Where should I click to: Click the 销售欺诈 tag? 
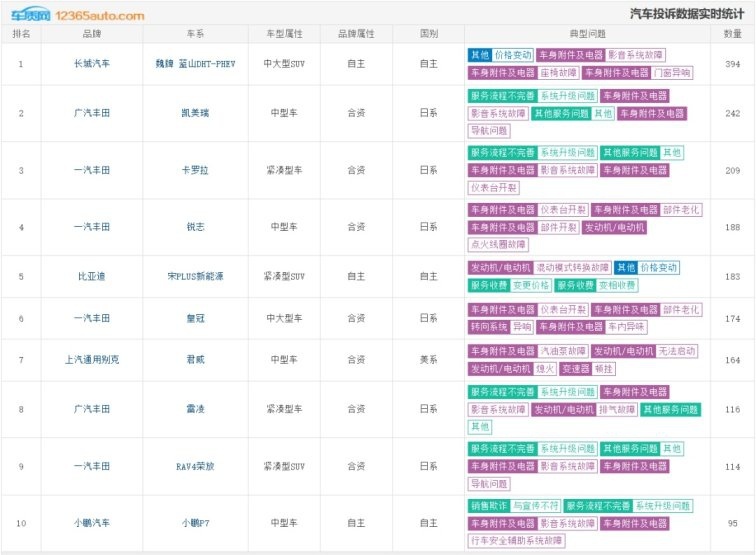489,506
